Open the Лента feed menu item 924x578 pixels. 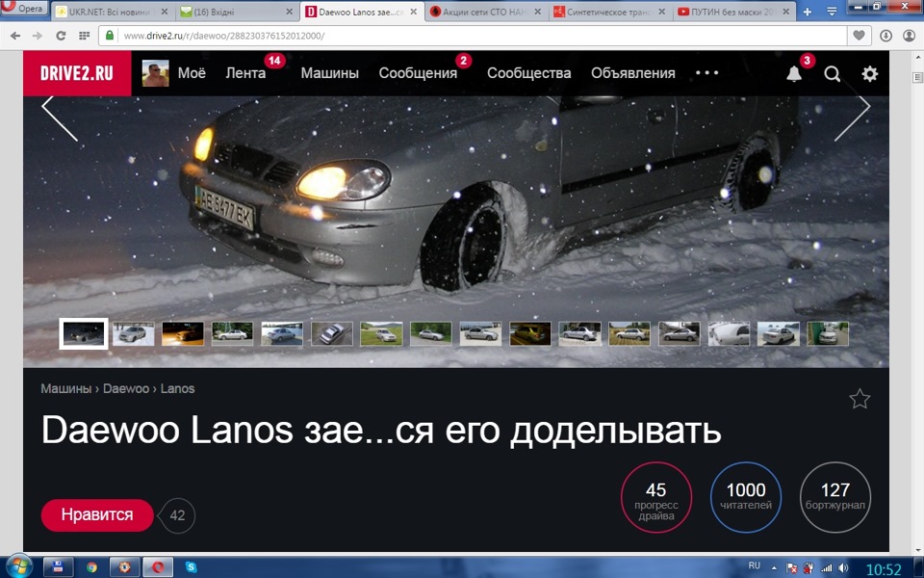point(245,73)
